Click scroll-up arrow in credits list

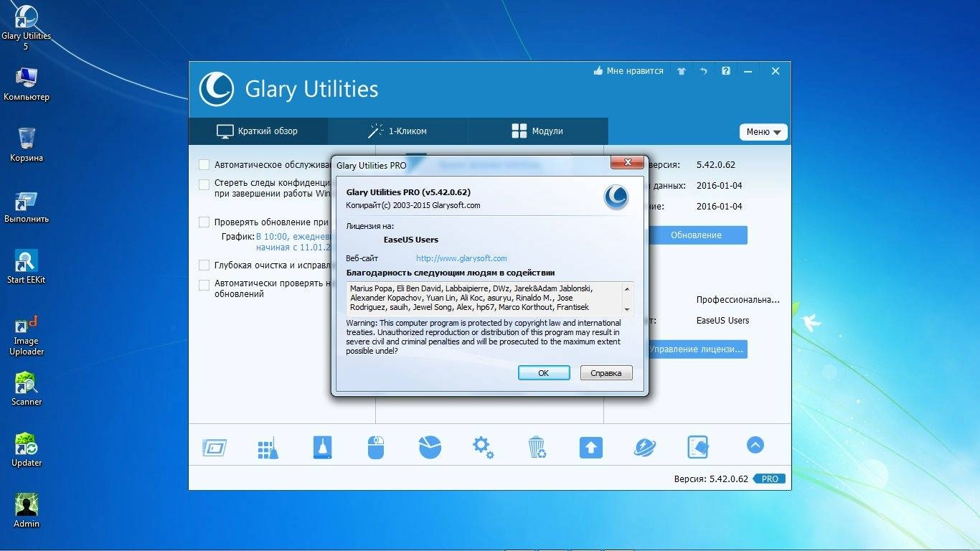click(x=628, y=288)
